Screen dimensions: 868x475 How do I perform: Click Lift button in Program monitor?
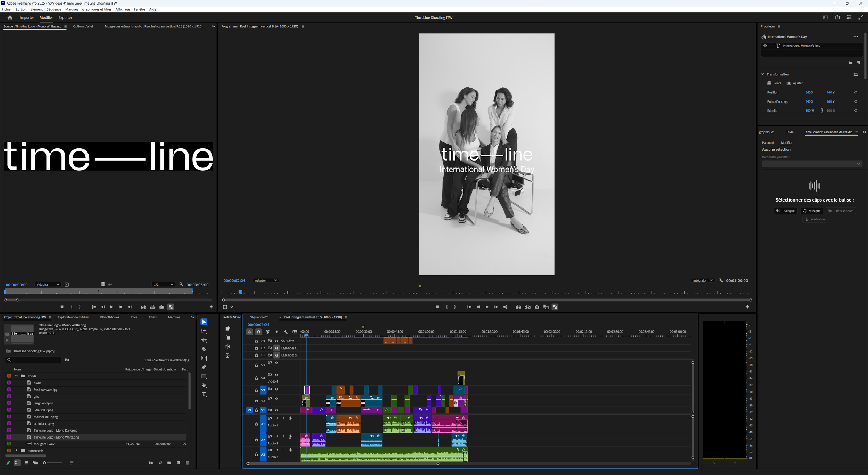(518, 307)
